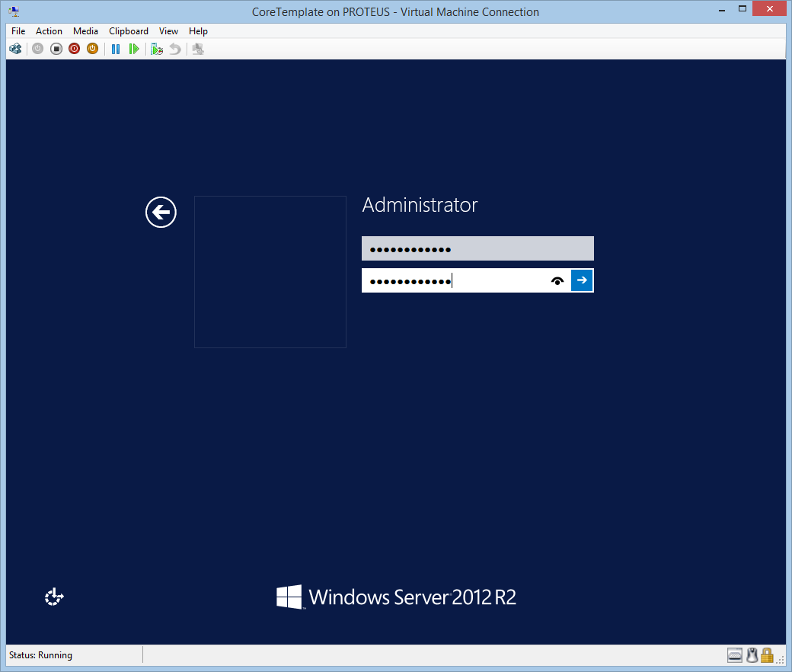Expand the Media menu
Screen dimensions: 792x672
pos(85,31)
